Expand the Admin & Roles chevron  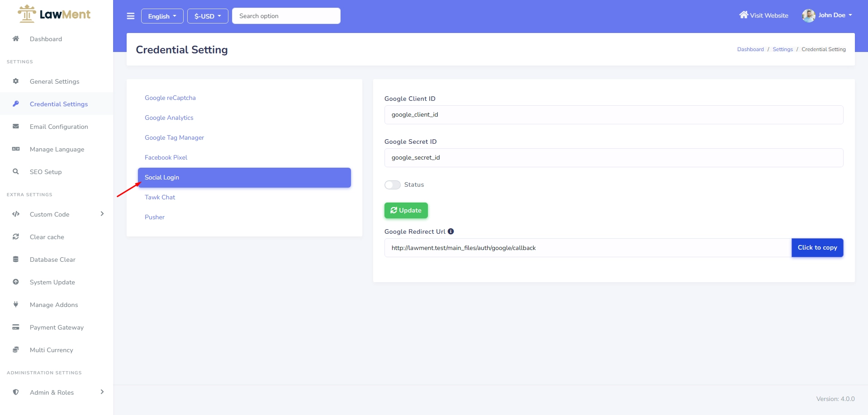pos(102,392)
